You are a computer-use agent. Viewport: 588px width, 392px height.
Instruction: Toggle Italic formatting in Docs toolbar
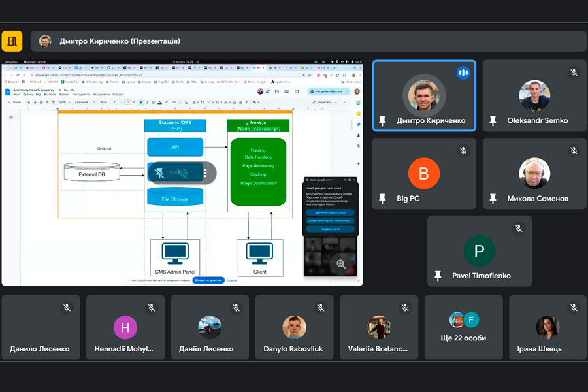coord(147,102)
